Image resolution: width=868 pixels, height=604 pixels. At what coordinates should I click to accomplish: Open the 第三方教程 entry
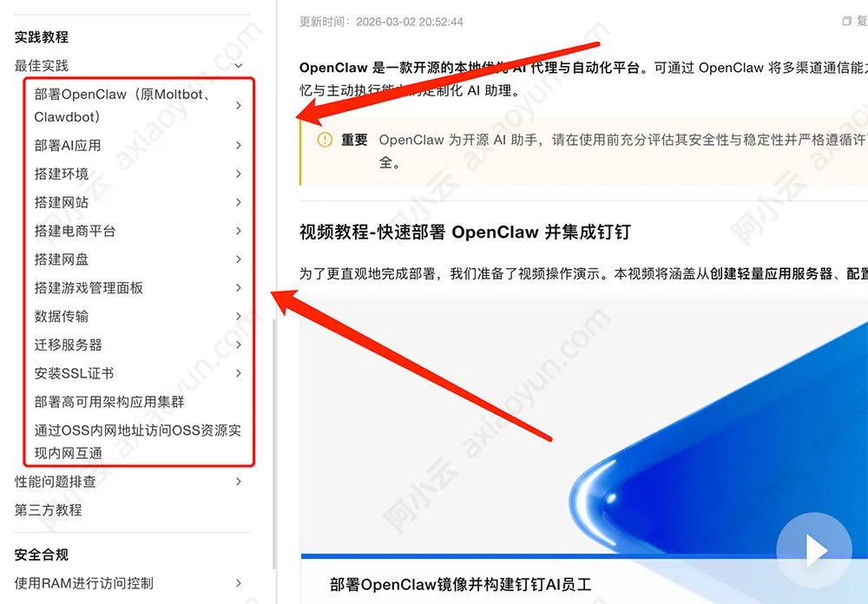pyautogui.click(x=48, y=510)
